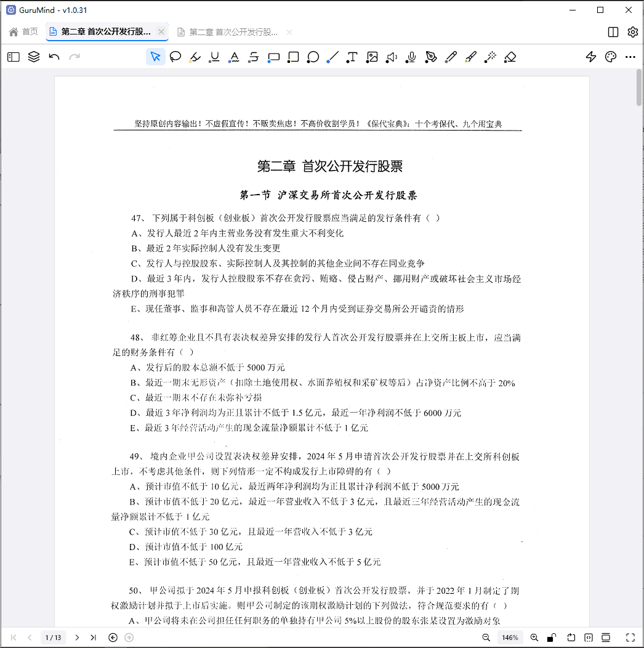
Task: Jump to the last page
Action: click(94, 638)
